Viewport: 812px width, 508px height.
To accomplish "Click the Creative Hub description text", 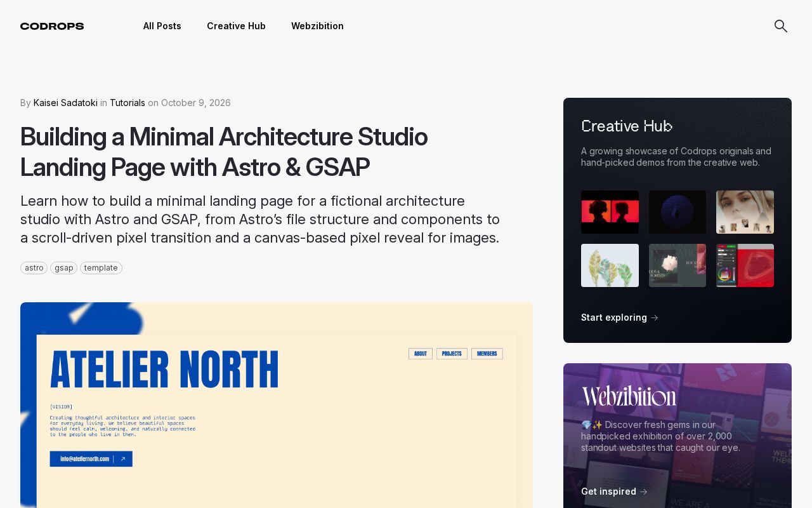I will (676, 157).
